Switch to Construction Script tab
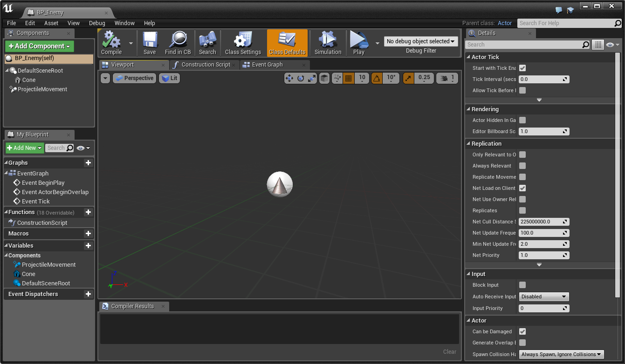 pyautogui.click(x=205, y=65)
